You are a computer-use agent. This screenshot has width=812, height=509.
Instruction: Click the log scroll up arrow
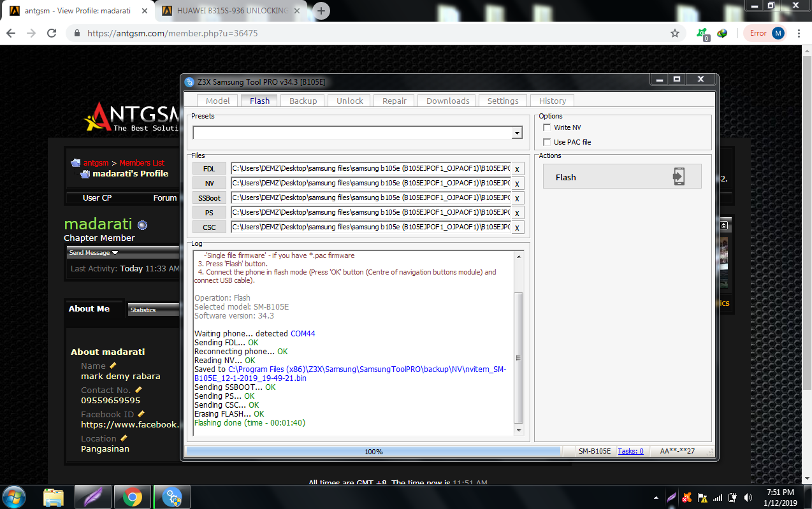click(518, 257)
